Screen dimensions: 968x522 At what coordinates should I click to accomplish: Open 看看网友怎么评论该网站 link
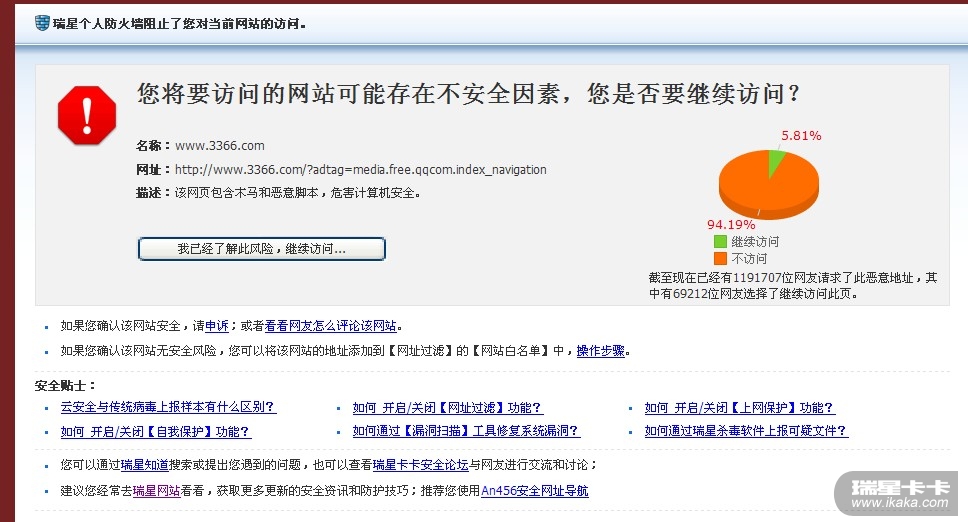click(x=331, y=326)
